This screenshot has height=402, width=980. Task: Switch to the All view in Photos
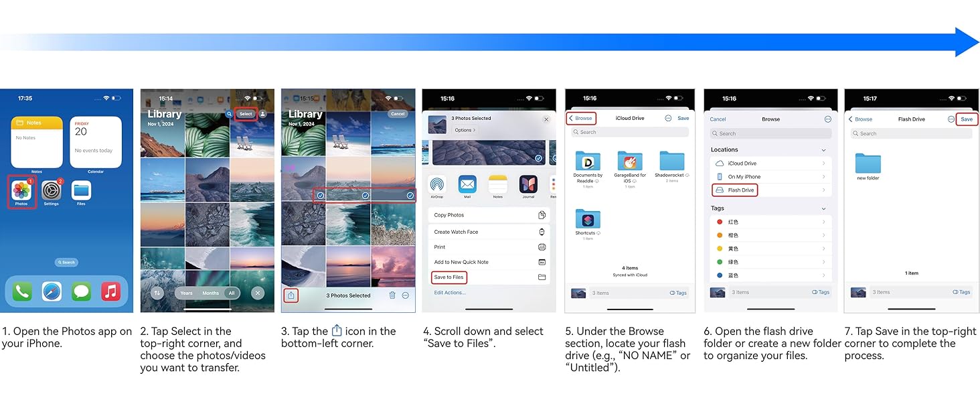(232, 293)
